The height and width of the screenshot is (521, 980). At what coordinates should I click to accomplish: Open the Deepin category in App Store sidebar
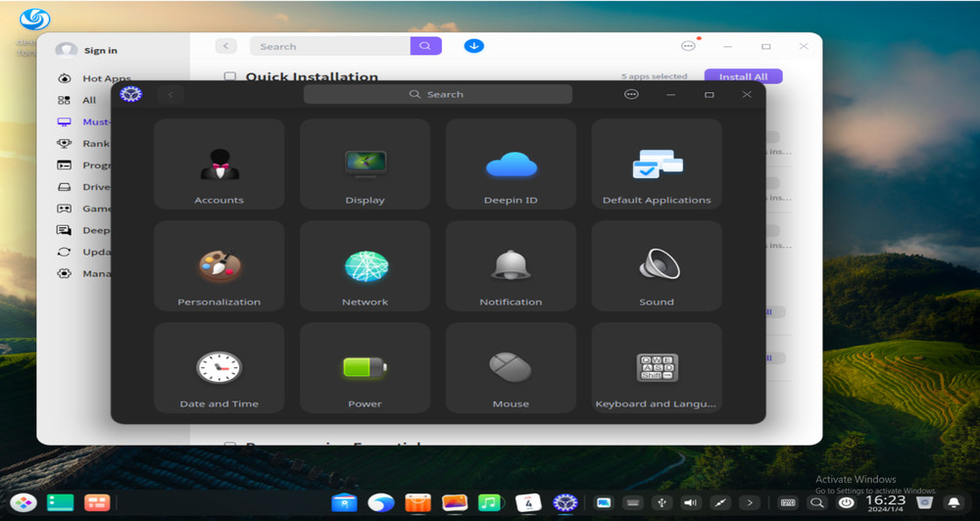pos(83,230)
